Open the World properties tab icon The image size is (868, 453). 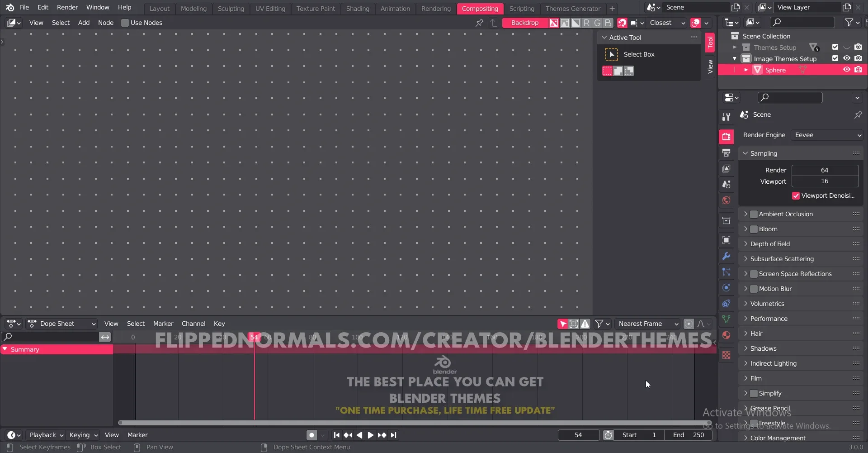[726, 200]
